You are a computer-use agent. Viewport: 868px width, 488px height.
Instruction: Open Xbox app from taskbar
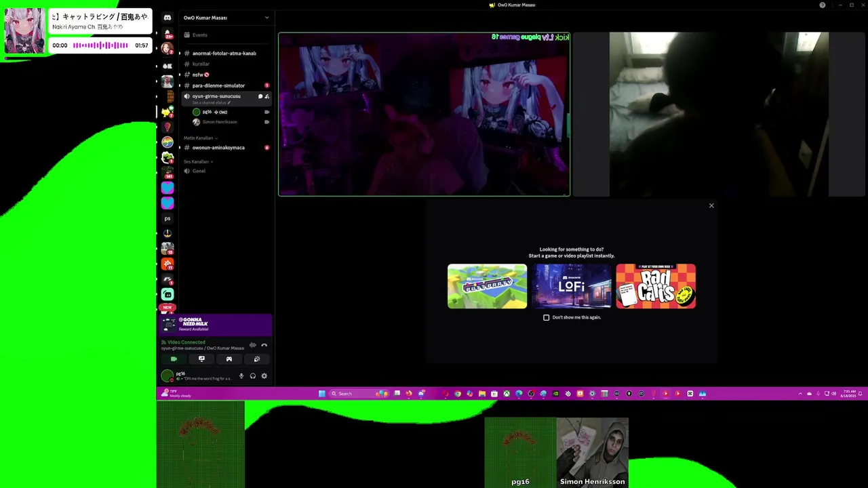click(x=507, y=394)
